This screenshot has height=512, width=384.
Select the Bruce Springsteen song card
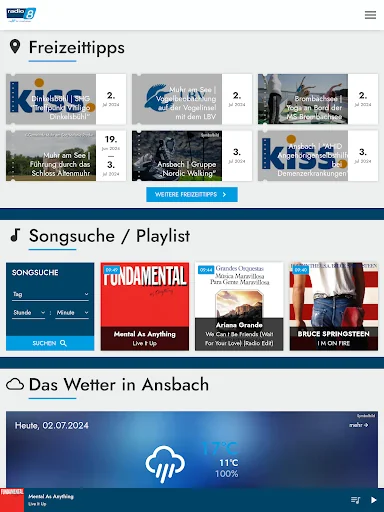tap(334, 306)
